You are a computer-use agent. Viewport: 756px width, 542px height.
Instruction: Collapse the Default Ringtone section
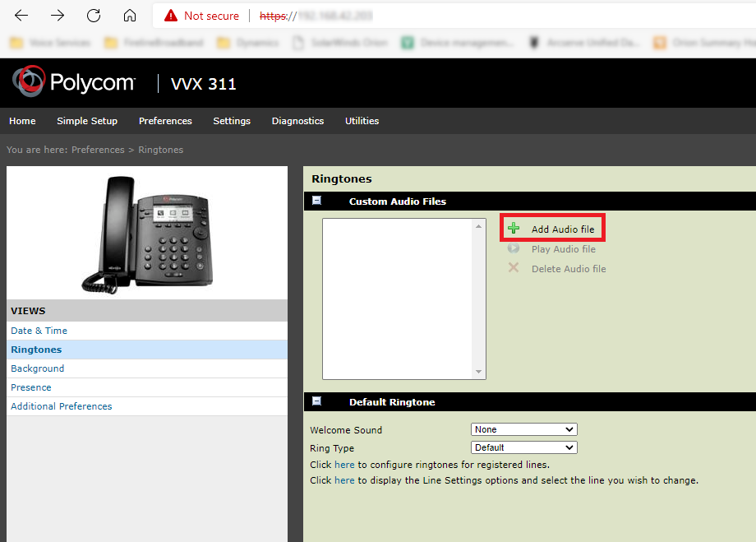point(316,401)
